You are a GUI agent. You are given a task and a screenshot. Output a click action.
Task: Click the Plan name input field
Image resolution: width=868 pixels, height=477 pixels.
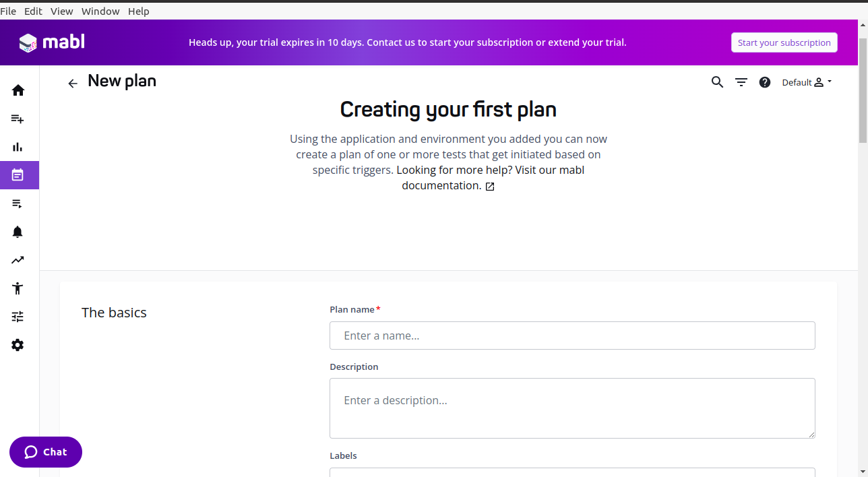point(572,336)
